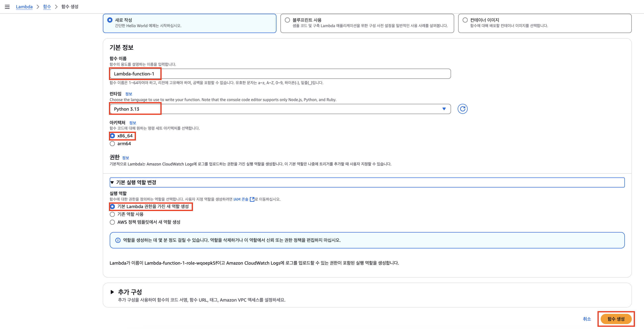
Task: Switch the architecture to arm64
Action: [x=112, y=143]
